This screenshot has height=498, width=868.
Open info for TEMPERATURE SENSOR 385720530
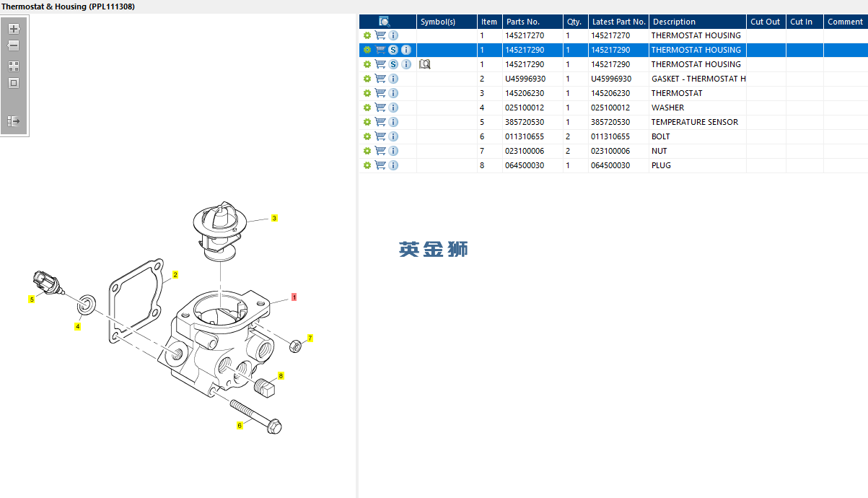393,122
